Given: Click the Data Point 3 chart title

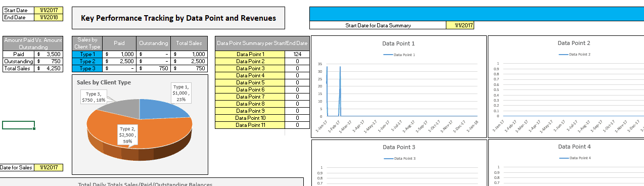Looking at the screenshot, I should click(398, 148).
